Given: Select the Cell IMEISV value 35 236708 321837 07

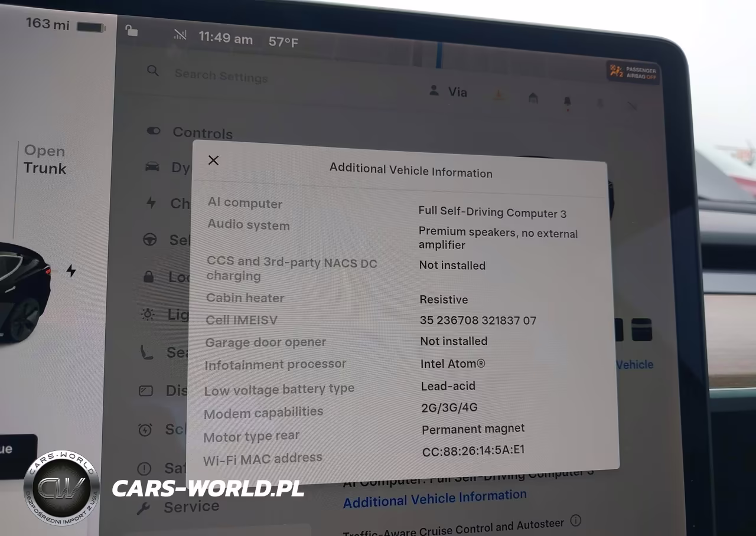Looking at the screenshot, I should pyautogui.click(x=478, y=321).
